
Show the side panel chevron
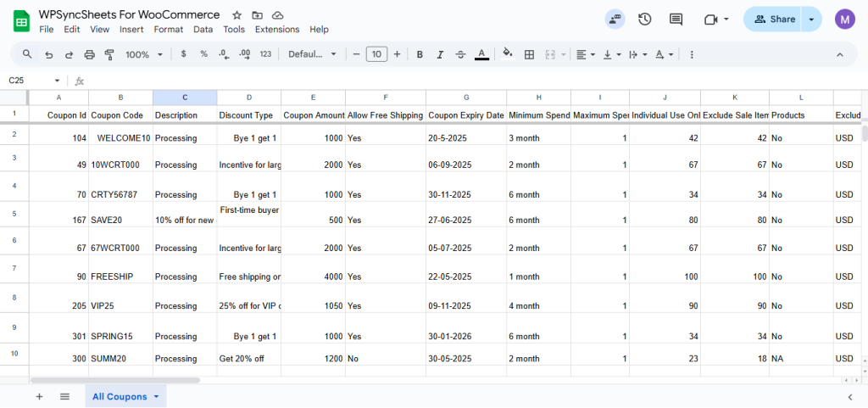(849, 397)
